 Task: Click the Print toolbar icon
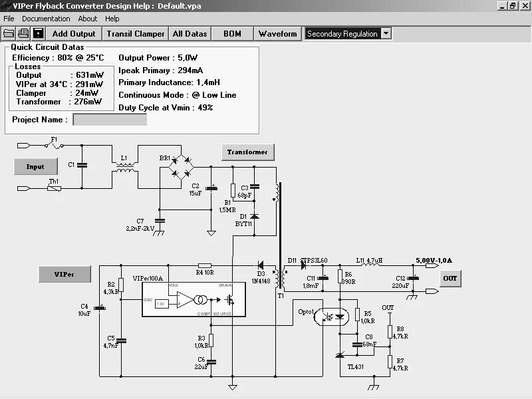(23, 34)
